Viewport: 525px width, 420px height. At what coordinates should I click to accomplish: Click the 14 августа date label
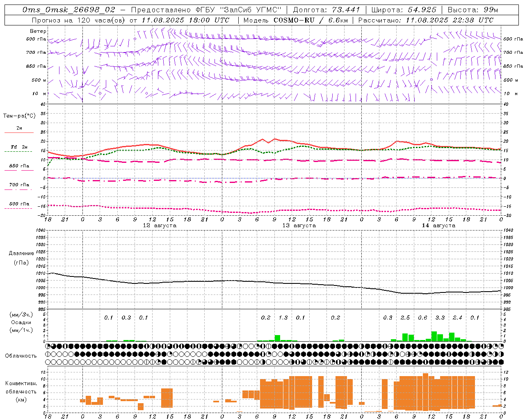click(438, 226)
